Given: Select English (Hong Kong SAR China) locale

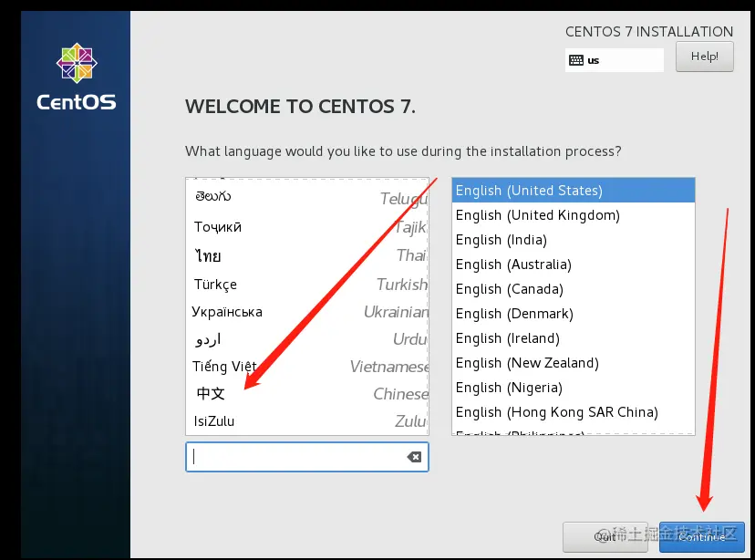Looking at the screenshot, I should (573, 412).
